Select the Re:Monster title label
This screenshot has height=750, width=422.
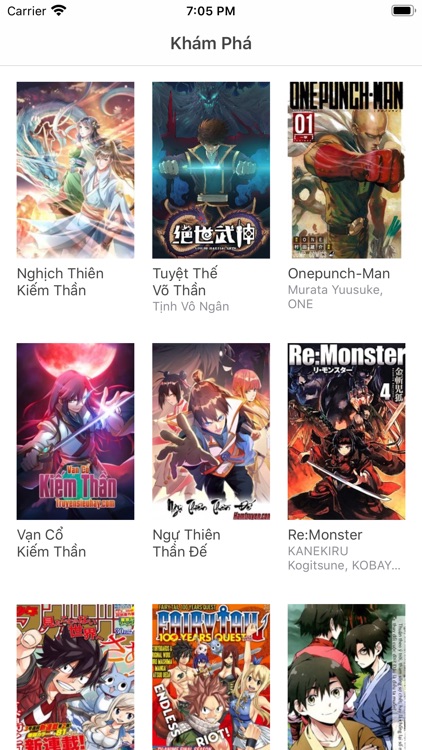(x=324, y=535)
